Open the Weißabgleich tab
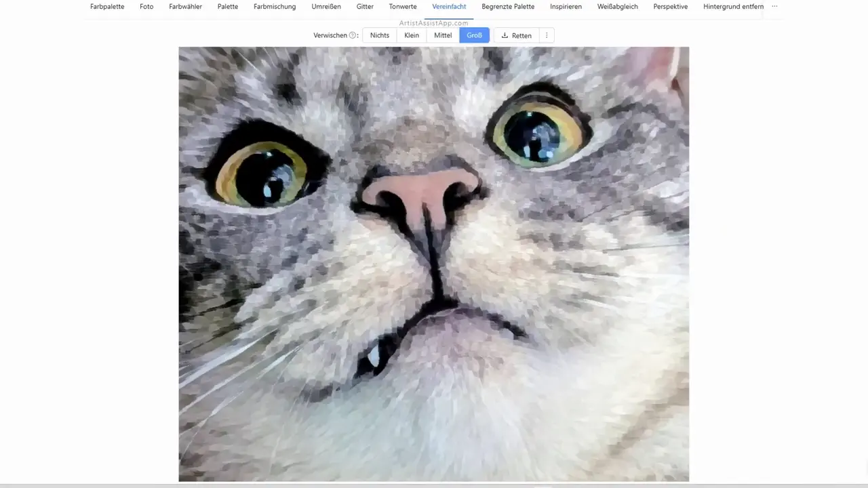 pos(617,7)
